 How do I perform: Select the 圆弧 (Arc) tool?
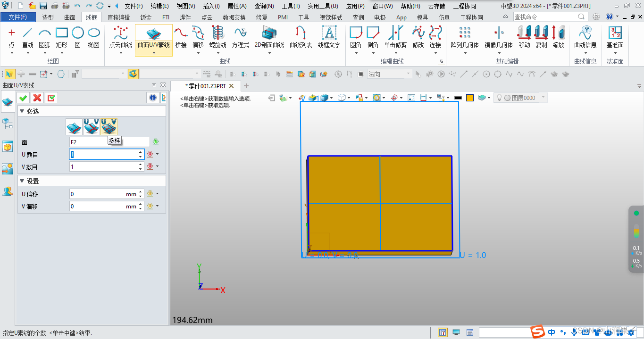[44, 38]
